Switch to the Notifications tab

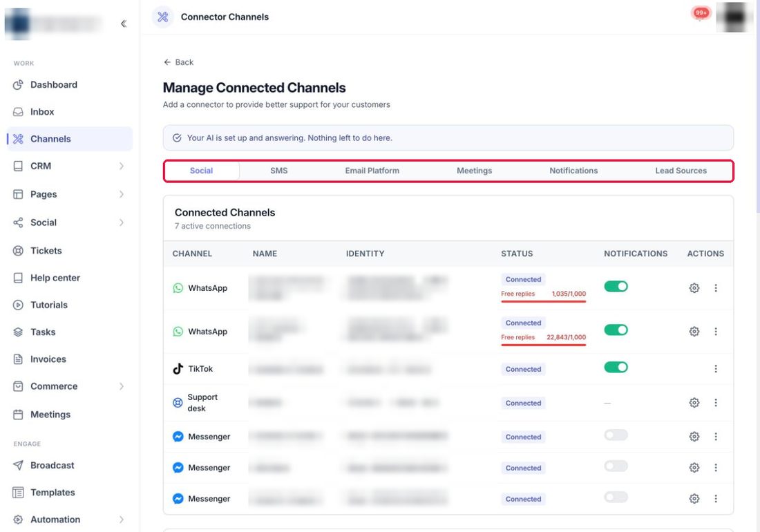[x=573, y=171]
